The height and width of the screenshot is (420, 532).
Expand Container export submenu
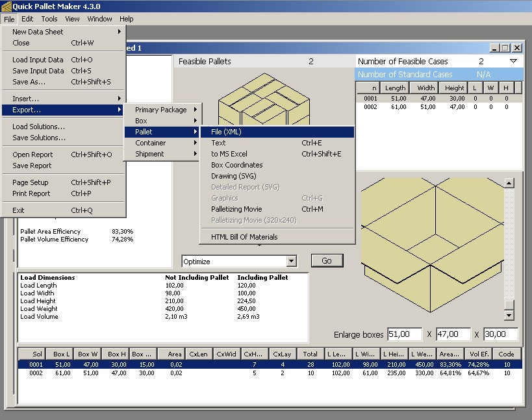[162, 143]
